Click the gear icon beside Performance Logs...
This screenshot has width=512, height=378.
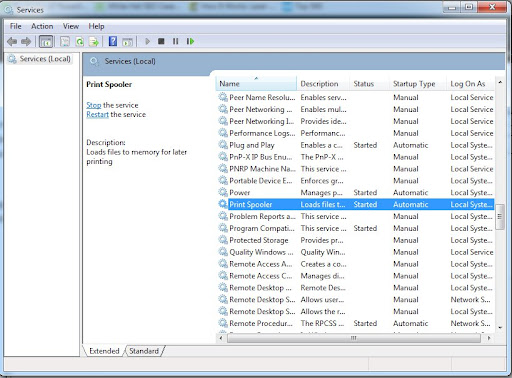coord(222,133)
